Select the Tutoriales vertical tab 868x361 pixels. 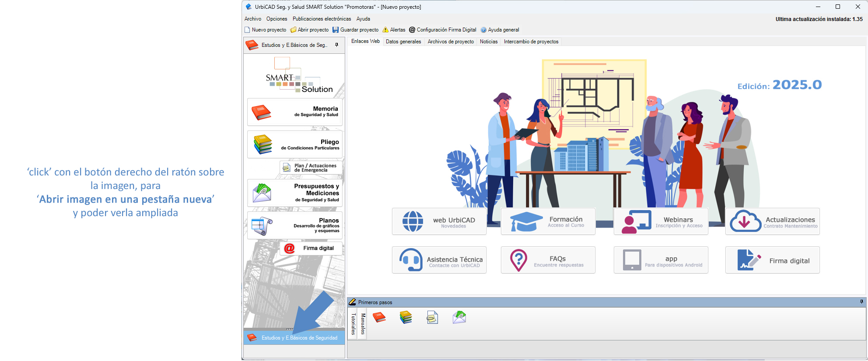pos(353,324)
